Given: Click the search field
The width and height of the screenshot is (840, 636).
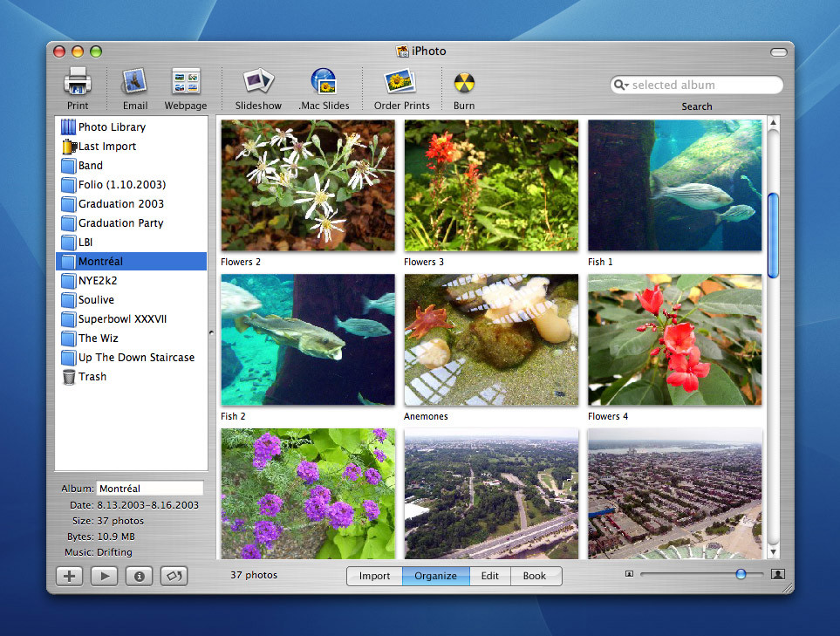Looking at the screenshot, I should point(696,85).
